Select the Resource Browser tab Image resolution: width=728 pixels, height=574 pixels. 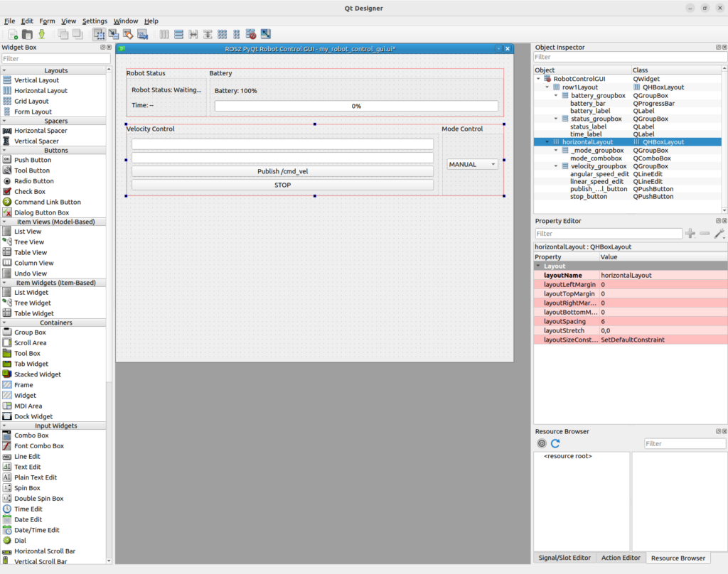678,558
